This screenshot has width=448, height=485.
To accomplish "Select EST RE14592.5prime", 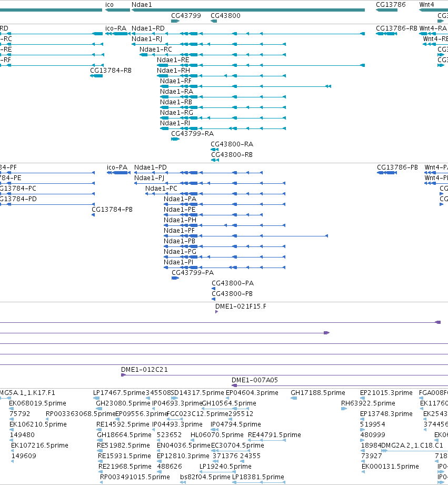I will pyautogui.click(x=123, y=424).
